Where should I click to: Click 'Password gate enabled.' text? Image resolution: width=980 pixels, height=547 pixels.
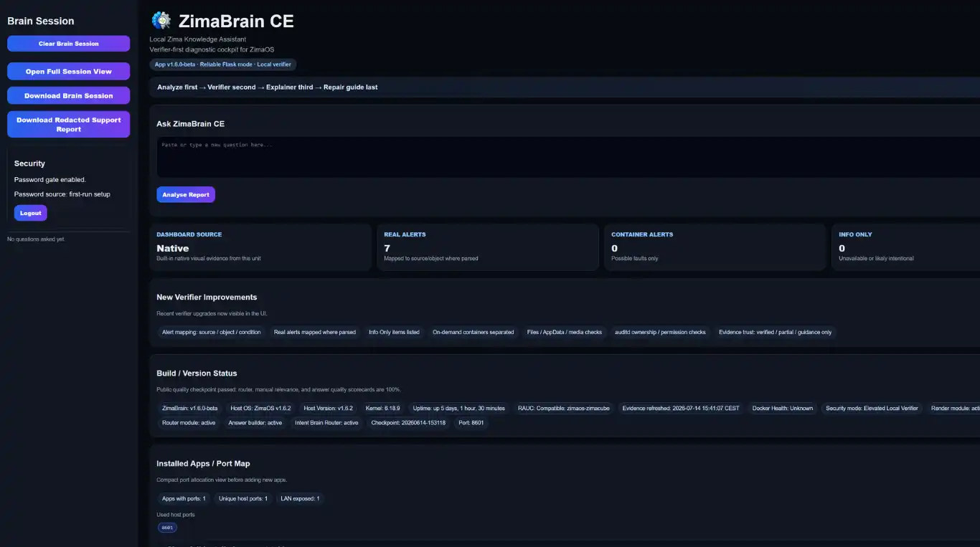(x=50, y=180)
